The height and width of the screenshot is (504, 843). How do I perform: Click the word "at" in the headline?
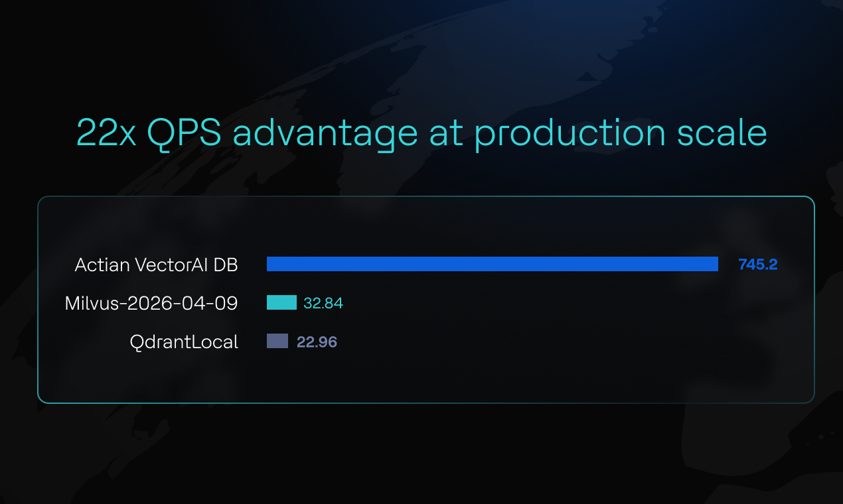(x=445, y=133)
